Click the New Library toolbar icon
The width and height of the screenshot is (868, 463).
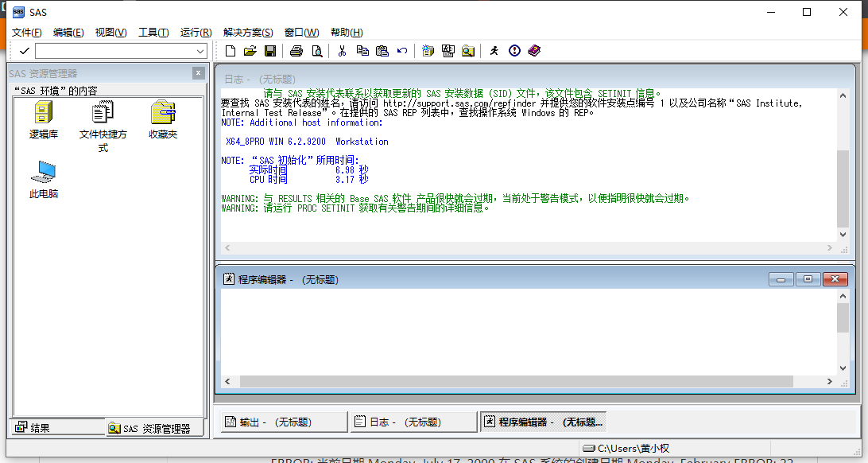coord(428,51)
